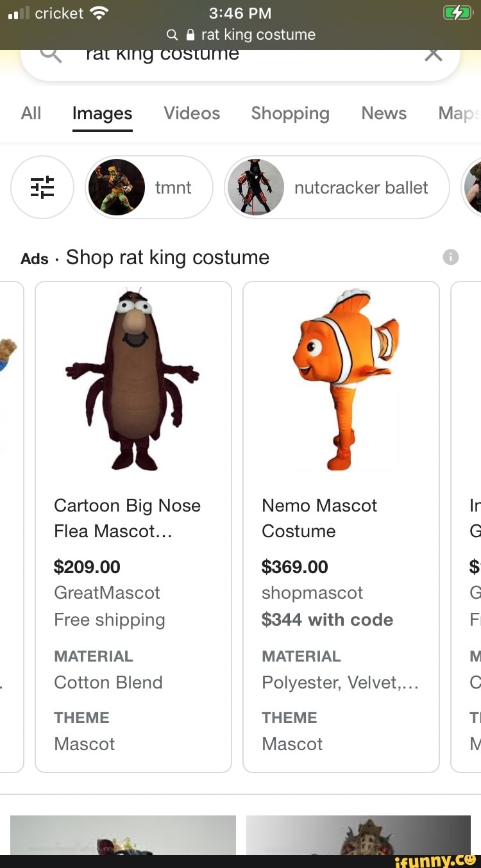Open the search filters icon
Viewport: 481px width, 868px height.
42,187
